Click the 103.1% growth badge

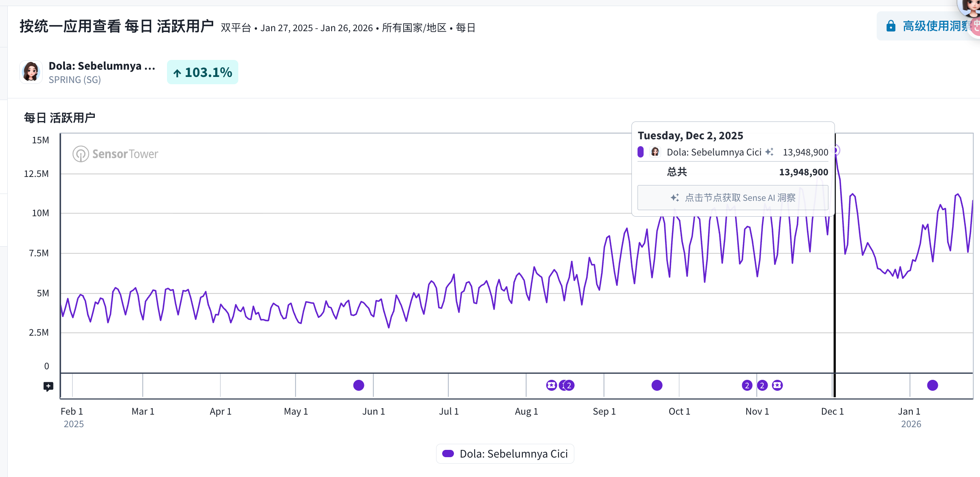[202, 72]
